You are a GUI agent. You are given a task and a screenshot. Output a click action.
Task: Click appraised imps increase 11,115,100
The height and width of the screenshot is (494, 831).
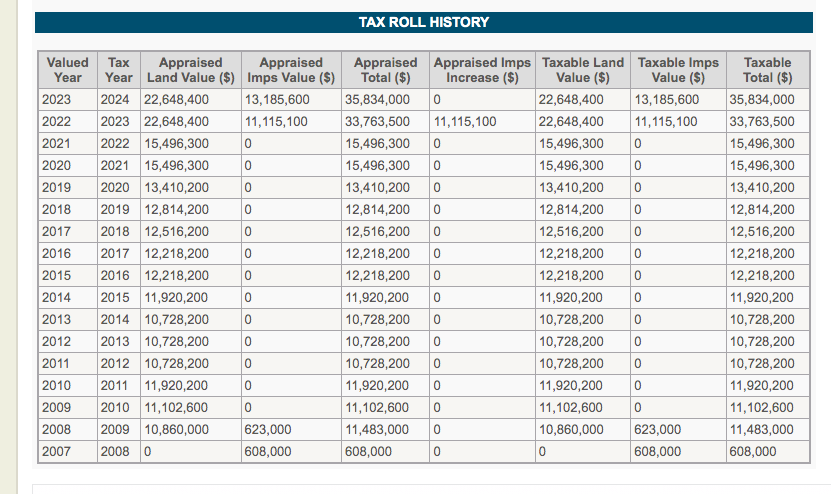[482, 122]
